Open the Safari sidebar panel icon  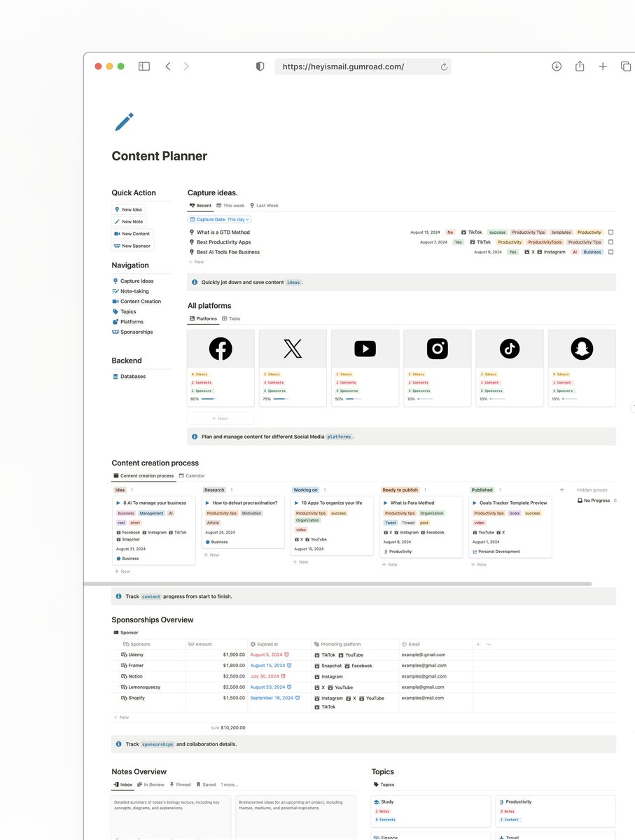[x=144, y=66]
